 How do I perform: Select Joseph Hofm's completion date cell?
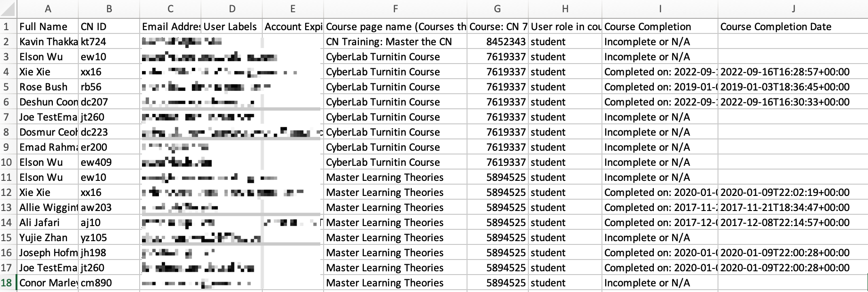coord(793,252)
